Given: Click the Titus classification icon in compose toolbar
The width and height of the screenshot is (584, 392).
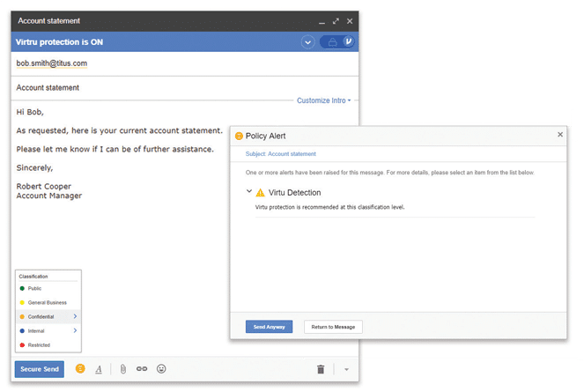Looking at the screenshot, I should point(80,369).
